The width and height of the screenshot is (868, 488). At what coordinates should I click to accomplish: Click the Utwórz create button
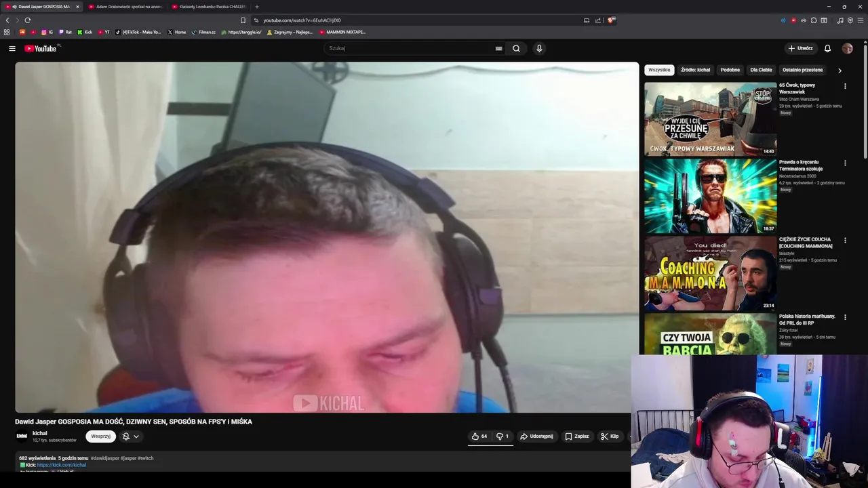800,48
